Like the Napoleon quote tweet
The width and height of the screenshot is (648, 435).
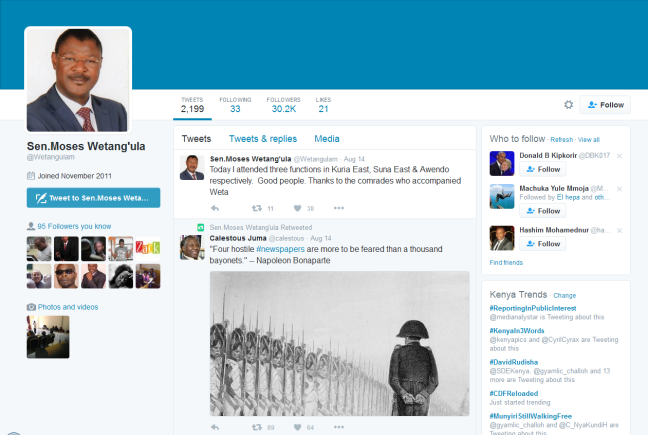298,427
